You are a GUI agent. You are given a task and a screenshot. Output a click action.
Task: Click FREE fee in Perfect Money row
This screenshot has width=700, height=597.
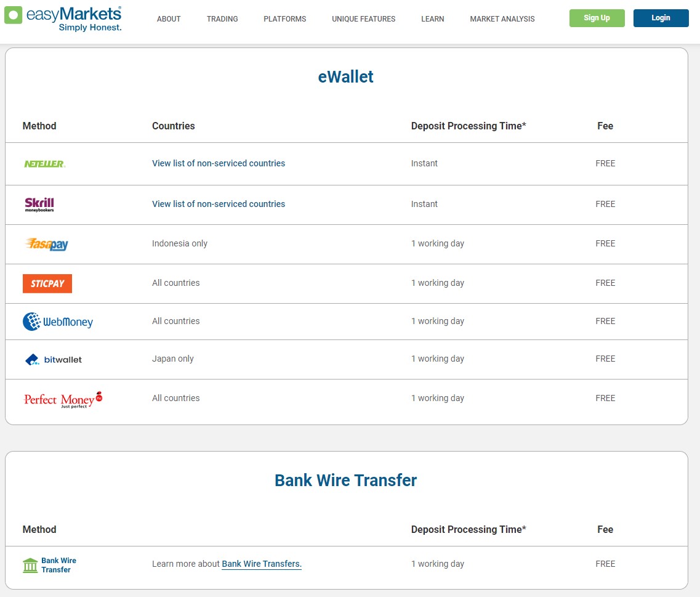pos(605,398)
